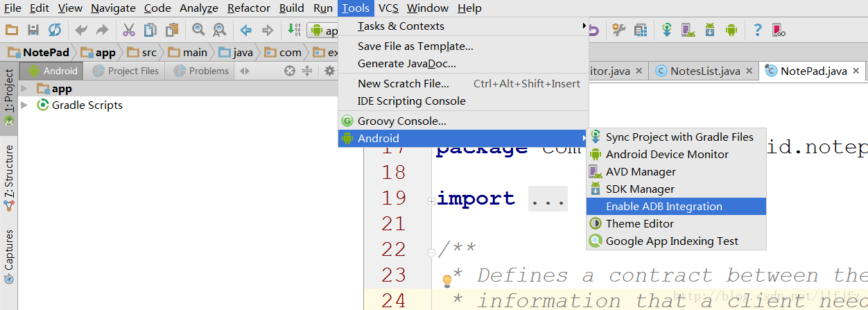This screenshot has width=868, height=310.
Task: Click the Scroll from Source crosshair icon
Action: click(290, 71)
